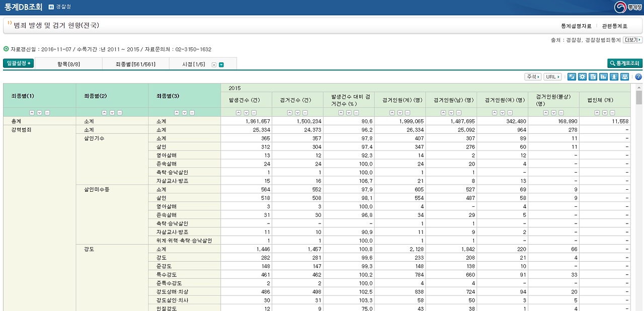Image resolution: width=644 pixels, height=311 pixels.
Task: Select the 특수강도 row label
Action: 184,275
